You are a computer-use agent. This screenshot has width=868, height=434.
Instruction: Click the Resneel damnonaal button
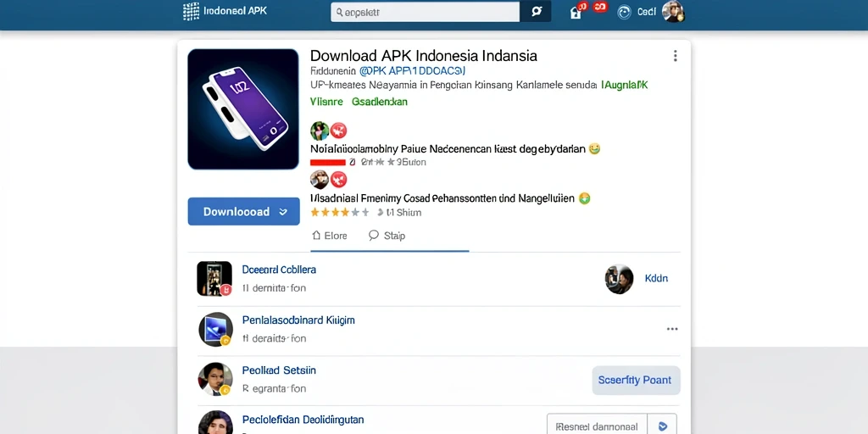tap(597, 426)
